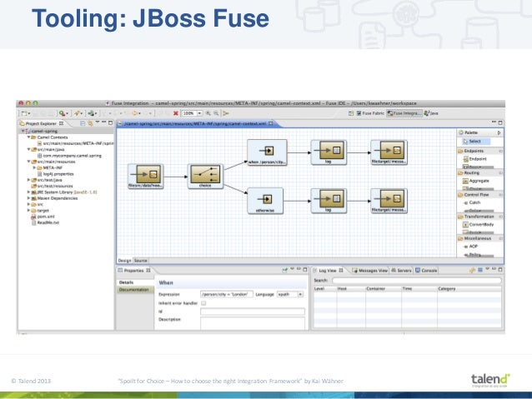Select the when /person/city node
The image size is (532, 399).
[267, 152]
